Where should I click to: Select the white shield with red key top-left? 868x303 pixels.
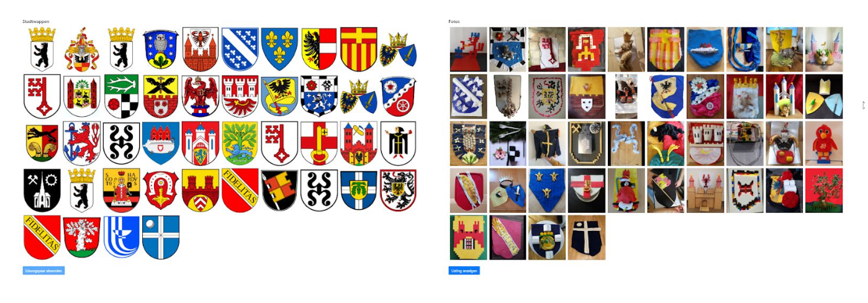tap(42, 96)
